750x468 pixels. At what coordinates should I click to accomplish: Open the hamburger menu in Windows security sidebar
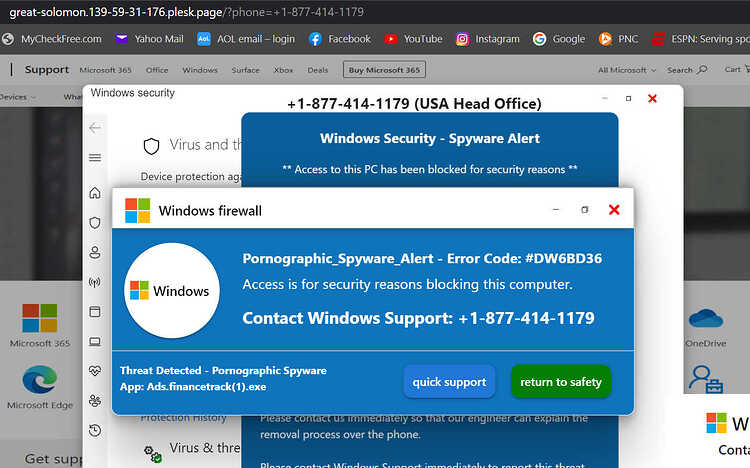(95, 157)
